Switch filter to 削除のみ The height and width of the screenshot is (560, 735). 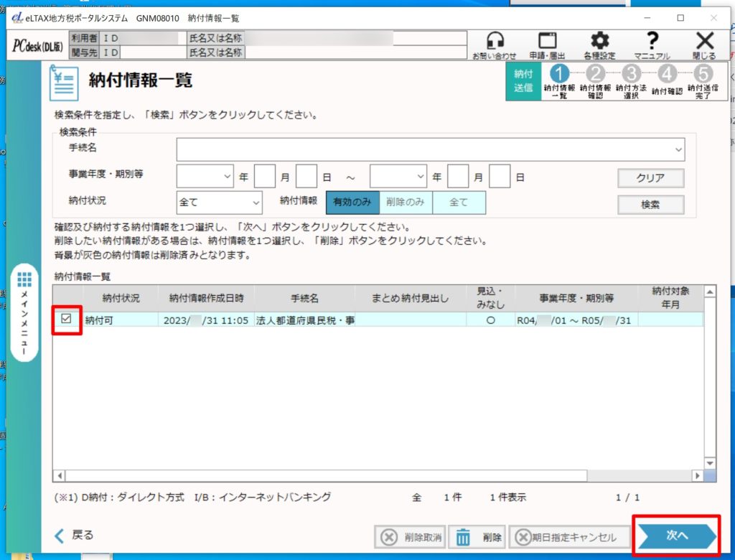click(406, 202)
